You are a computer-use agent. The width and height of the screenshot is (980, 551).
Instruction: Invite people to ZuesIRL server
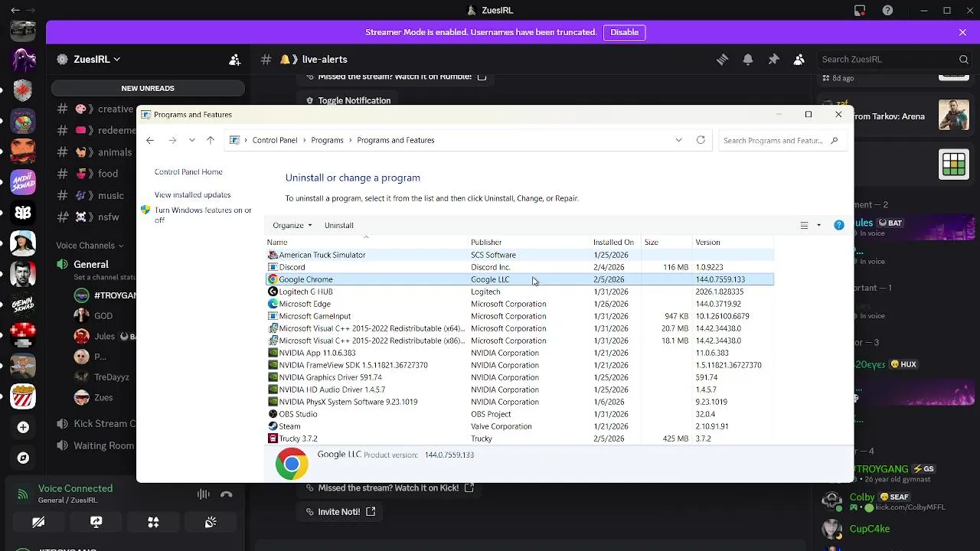tap(234, 60)
